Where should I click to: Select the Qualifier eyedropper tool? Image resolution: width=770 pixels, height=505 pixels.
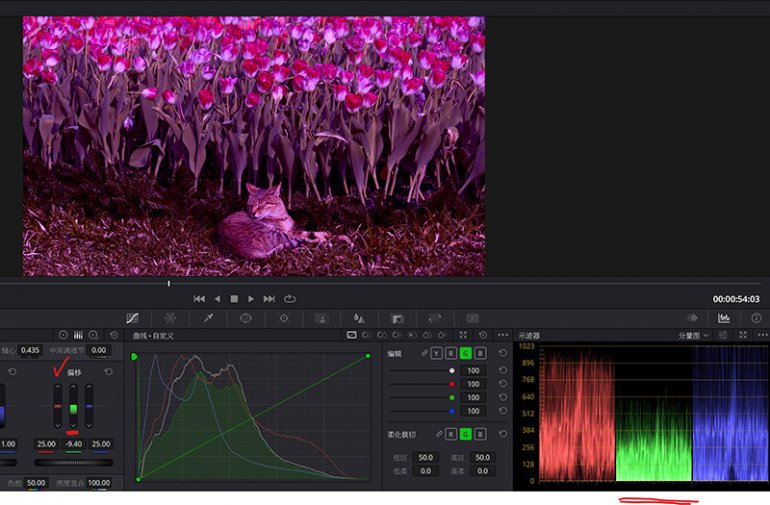[208, 318]
